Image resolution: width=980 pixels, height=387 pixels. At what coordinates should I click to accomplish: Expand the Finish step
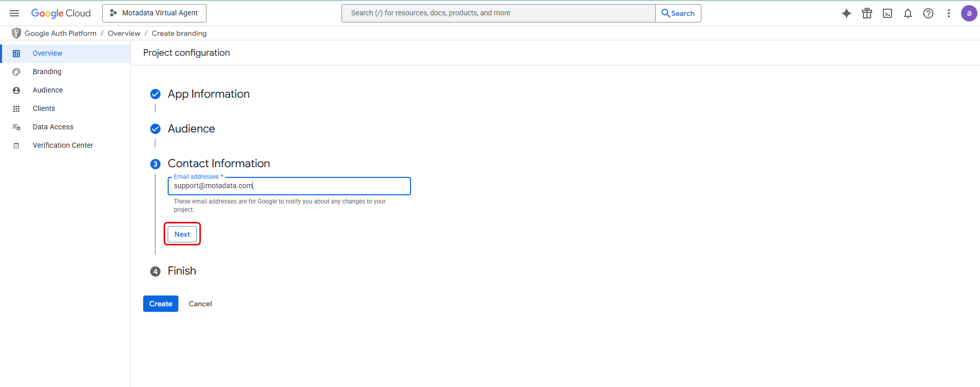click(182, 271)
